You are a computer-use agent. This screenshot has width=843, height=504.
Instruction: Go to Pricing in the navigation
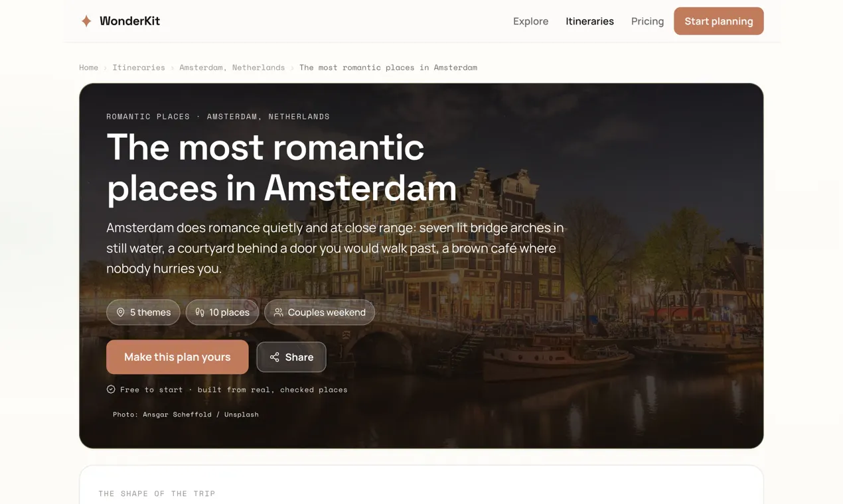click(x=648, y=21)
